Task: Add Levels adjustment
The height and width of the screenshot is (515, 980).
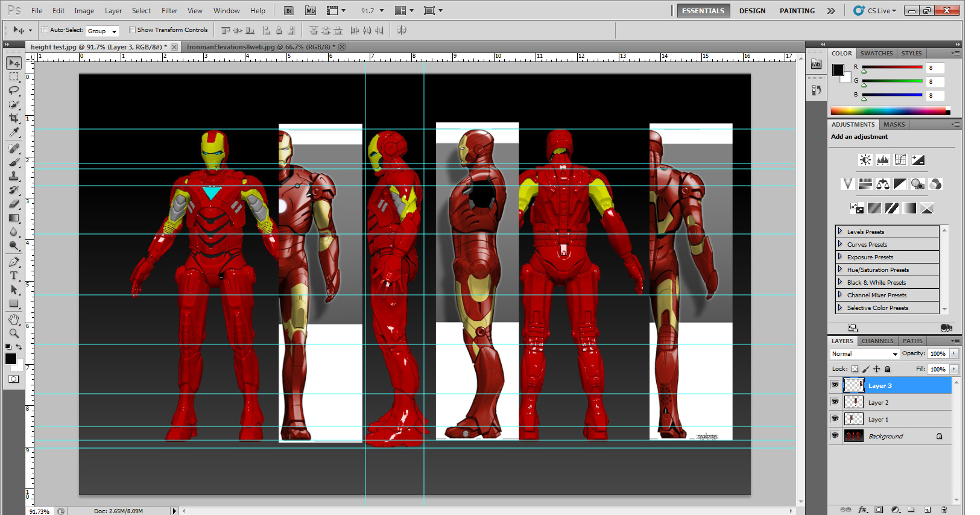Action: pyautogui.click(x=882, y=160)
